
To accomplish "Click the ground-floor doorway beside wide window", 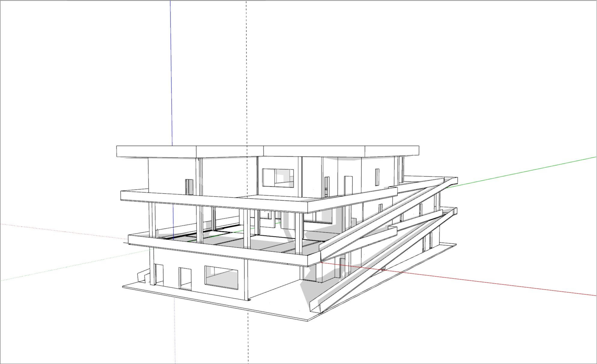I will 185,279.
